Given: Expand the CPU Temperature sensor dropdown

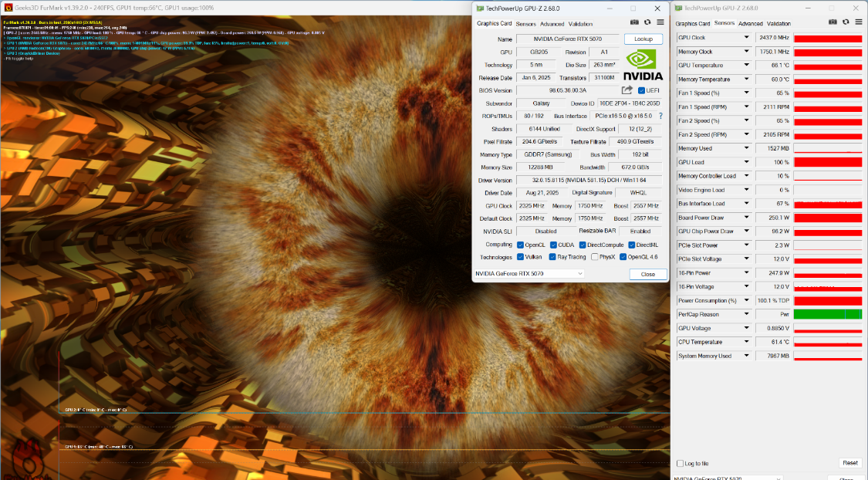Looking at the screenshot, I should [746, 342].
